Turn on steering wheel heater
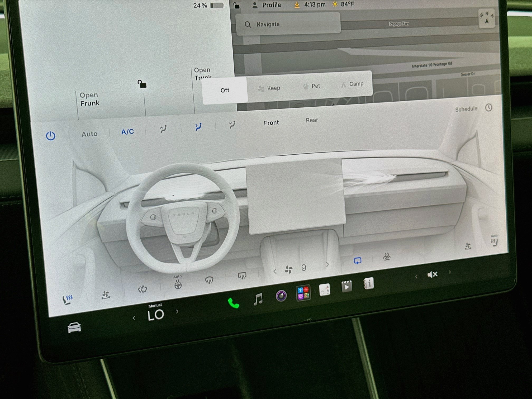 point(178,284)
